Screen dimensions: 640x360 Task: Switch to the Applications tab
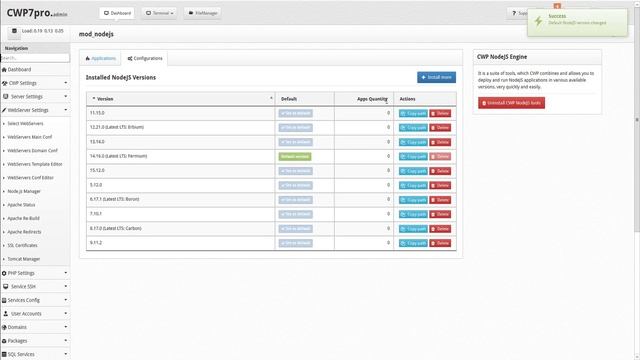pos(101,58)
